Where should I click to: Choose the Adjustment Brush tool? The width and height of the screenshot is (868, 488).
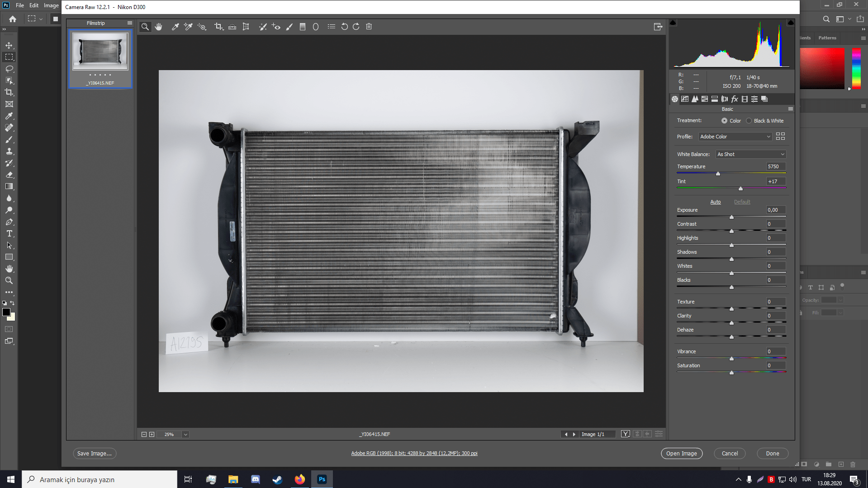pyautogui.click(x=289, y=27)
